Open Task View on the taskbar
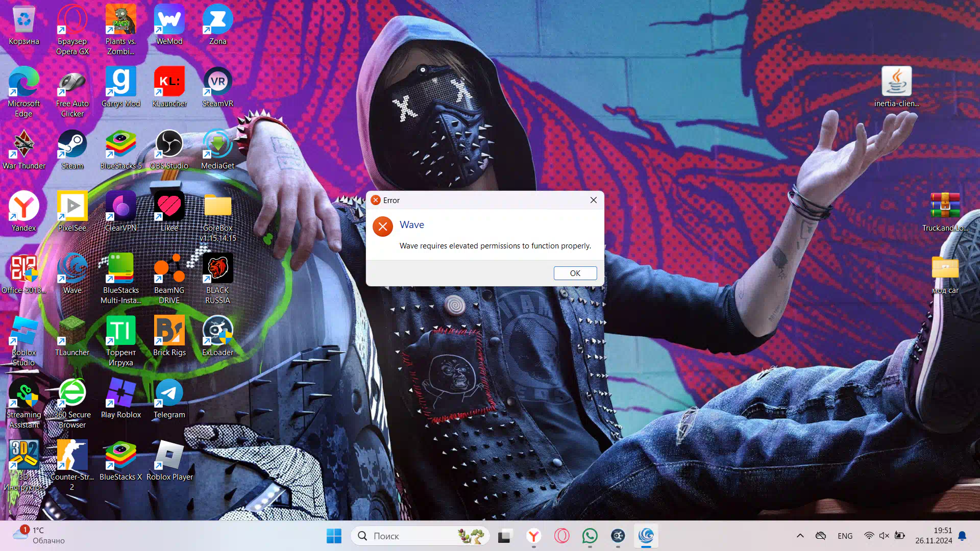The height and width of the screenshot is (551, 980). (505, 536)
